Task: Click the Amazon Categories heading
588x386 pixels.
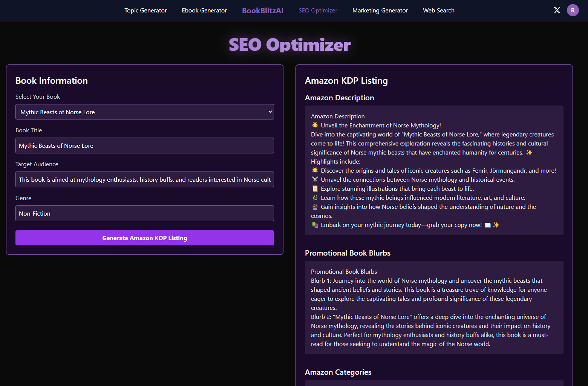Action: click(338, 372)
